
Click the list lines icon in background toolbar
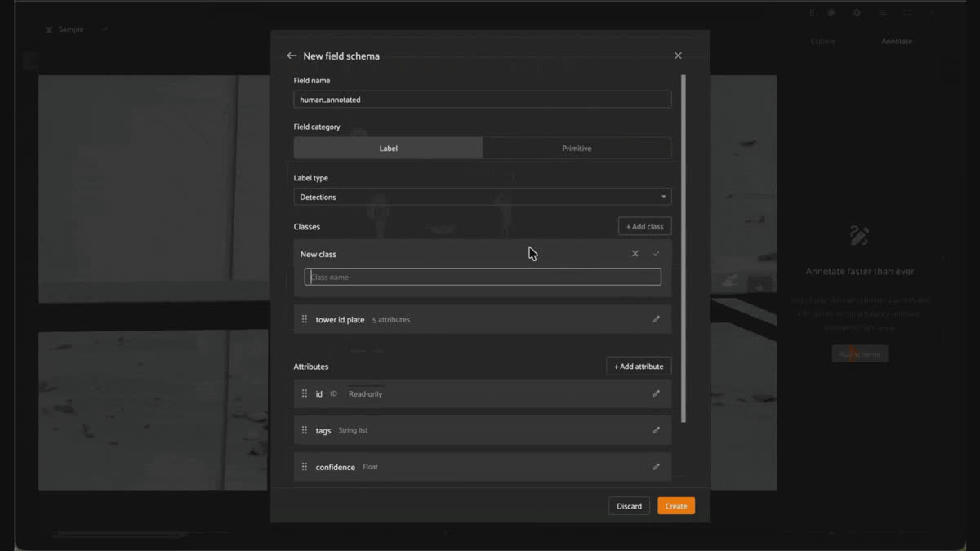[x=883, y=13]
